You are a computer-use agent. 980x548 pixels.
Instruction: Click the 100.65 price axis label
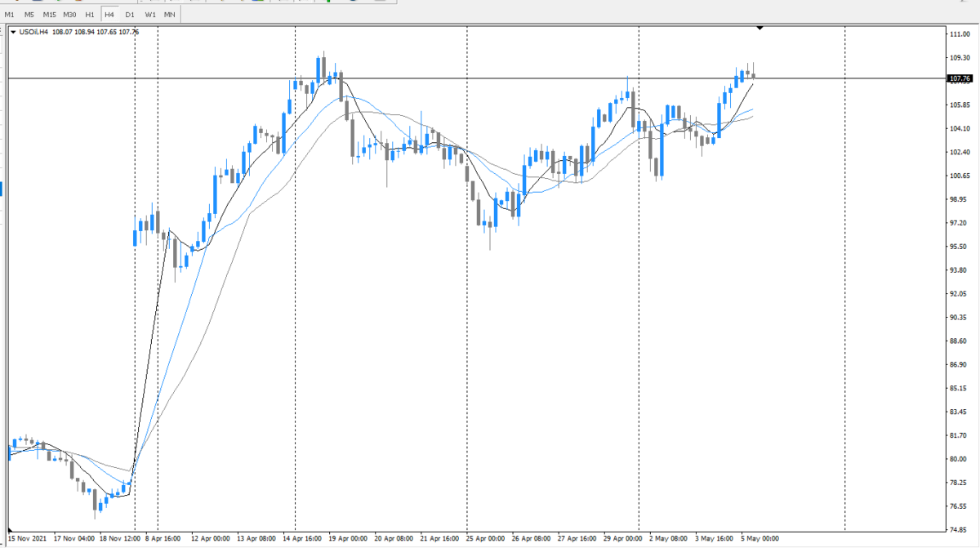(959, 176)
